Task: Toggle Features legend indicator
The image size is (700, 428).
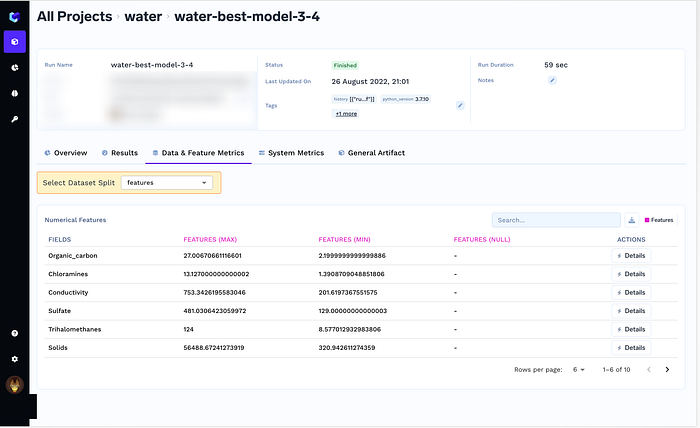Action: click(659, 220)
